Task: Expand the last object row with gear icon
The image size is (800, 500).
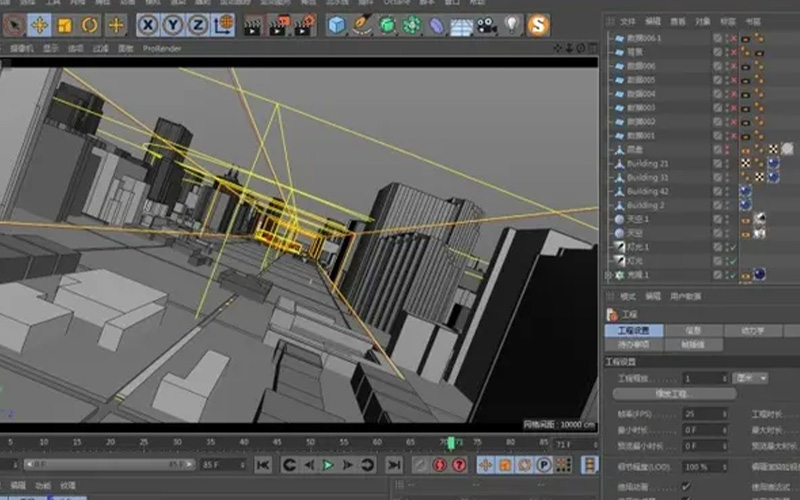Action: point(608,275)
